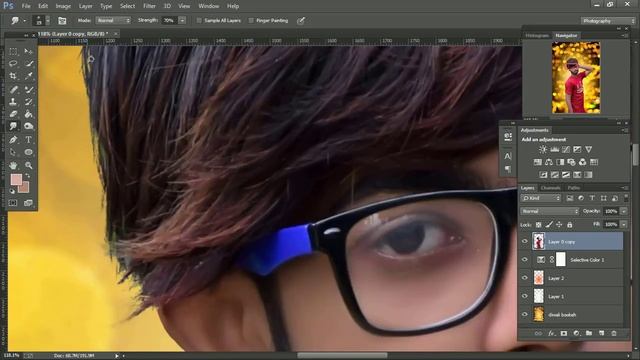Select the Eraser tool
This screenshot has width=640, height=360.
[x=13, y=114]
